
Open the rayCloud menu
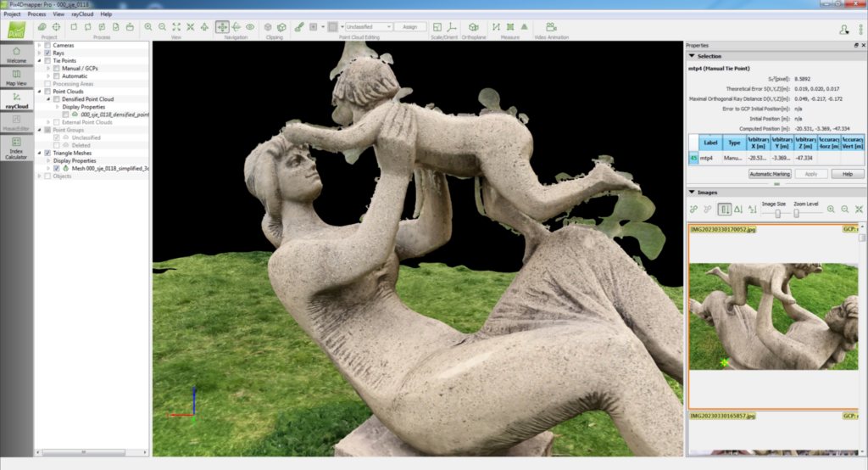pyautogui.click(x=82, y=14)
